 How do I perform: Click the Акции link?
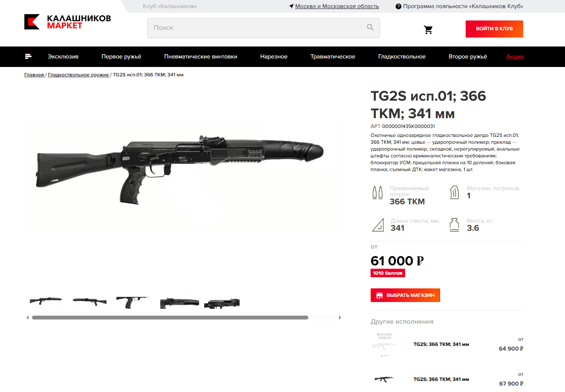(515, 56)
